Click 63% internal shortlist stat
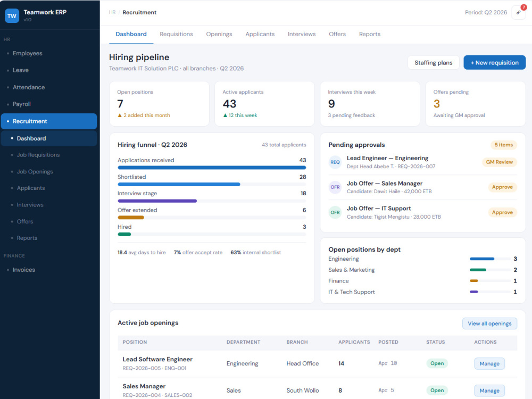Viewport: 532px width, 399px height. coord(255,253)
